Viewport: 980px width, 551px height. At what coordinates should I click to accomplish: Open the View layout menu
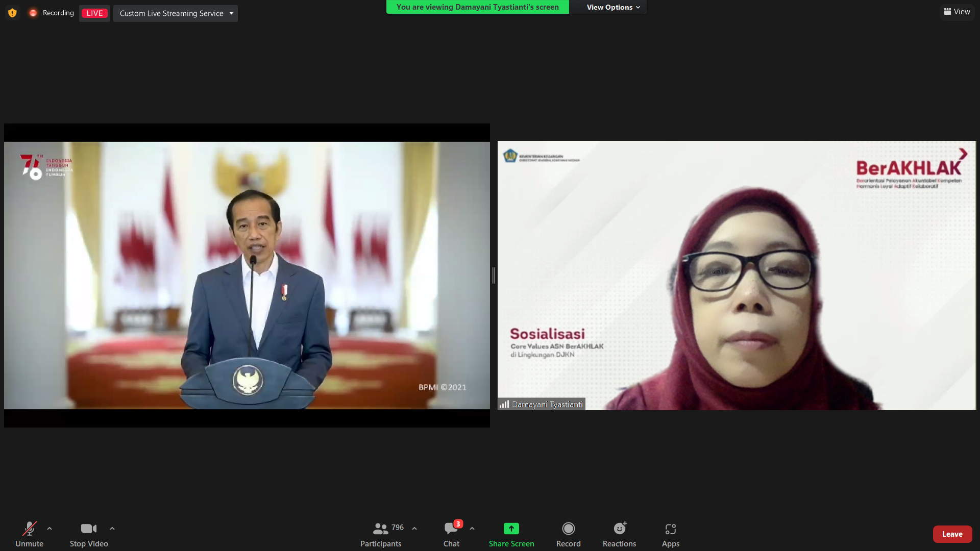click(x=957, y=12)
